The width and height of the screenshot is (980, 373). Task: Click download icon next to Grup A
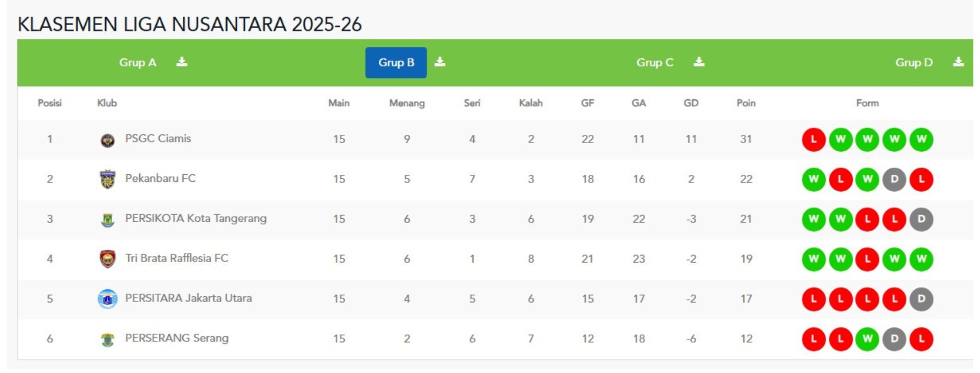182,62
